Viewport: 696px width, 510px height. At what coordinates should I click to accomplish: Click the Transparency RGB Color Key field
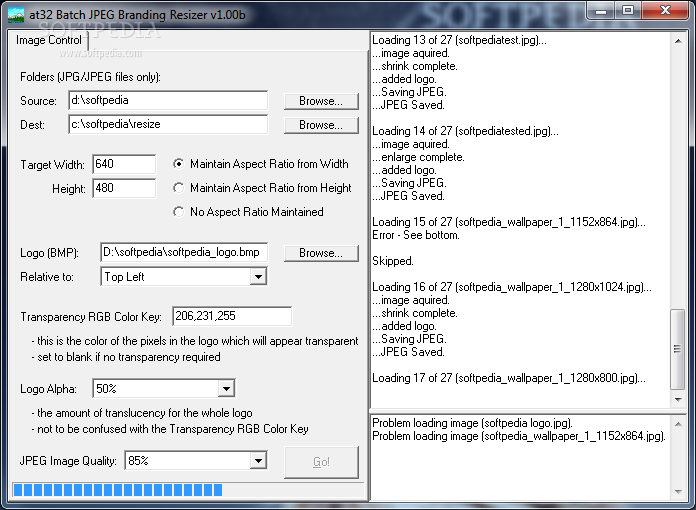tap(232, 316)
